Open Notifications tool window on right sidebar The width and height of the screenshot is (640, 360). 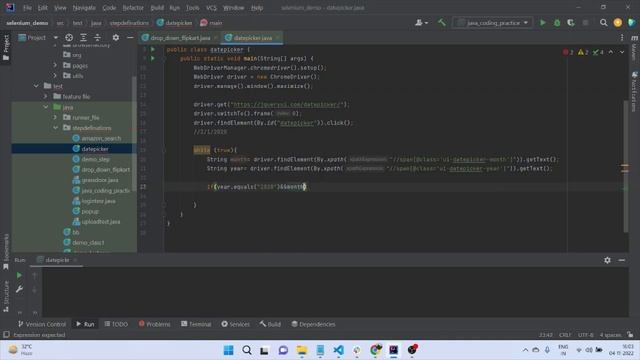coord(634,92)
